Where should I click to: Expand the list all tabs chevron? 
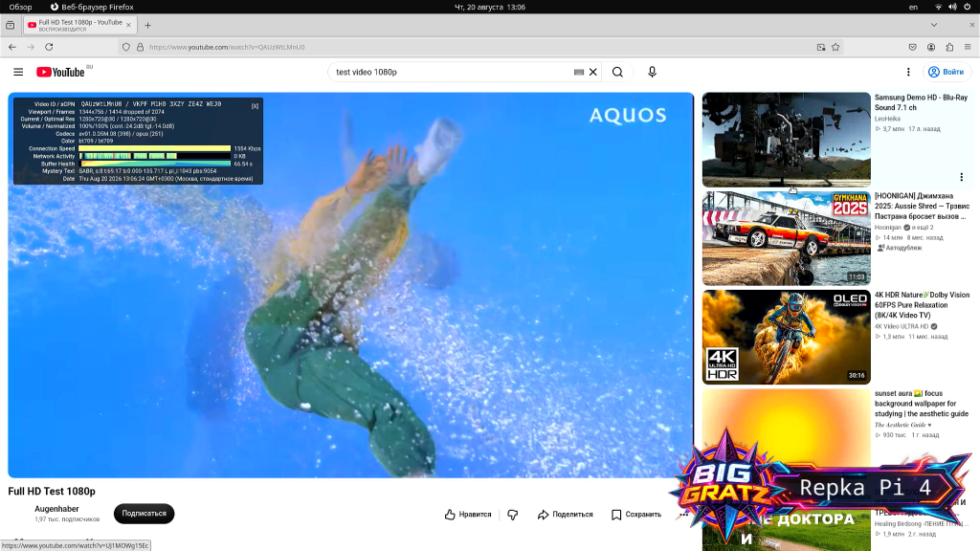(x=934, y=25)
